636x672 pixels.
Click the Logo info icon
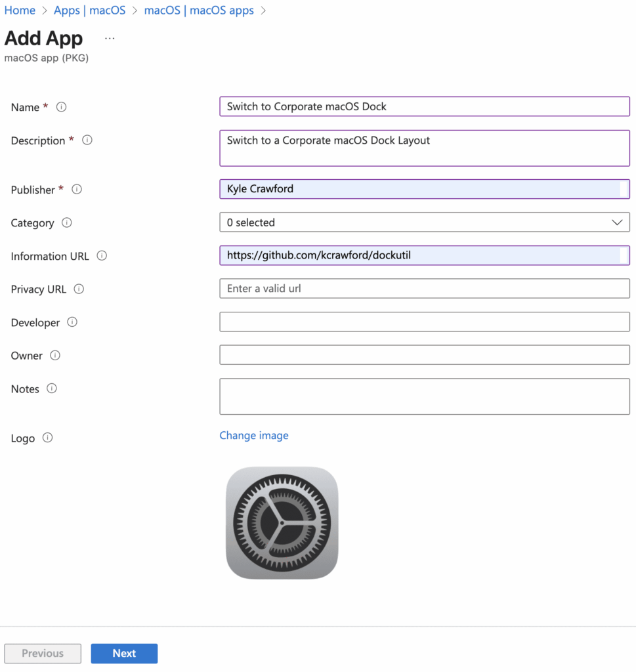(x=47, y=438)
